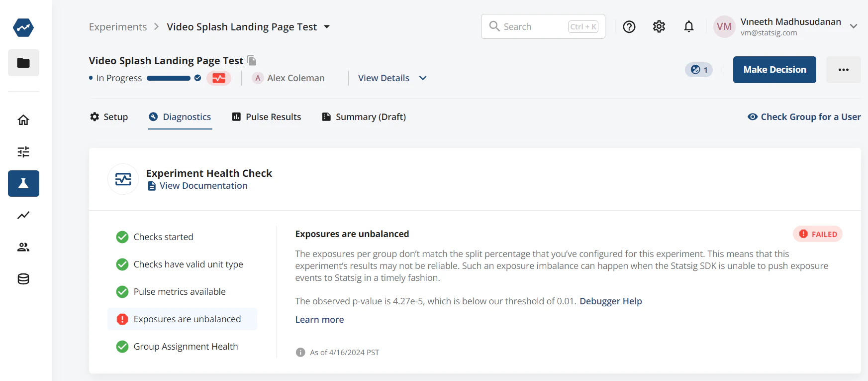Click vm@statsig.com email text
Screen dimensions: 868x381
[769, 33]
